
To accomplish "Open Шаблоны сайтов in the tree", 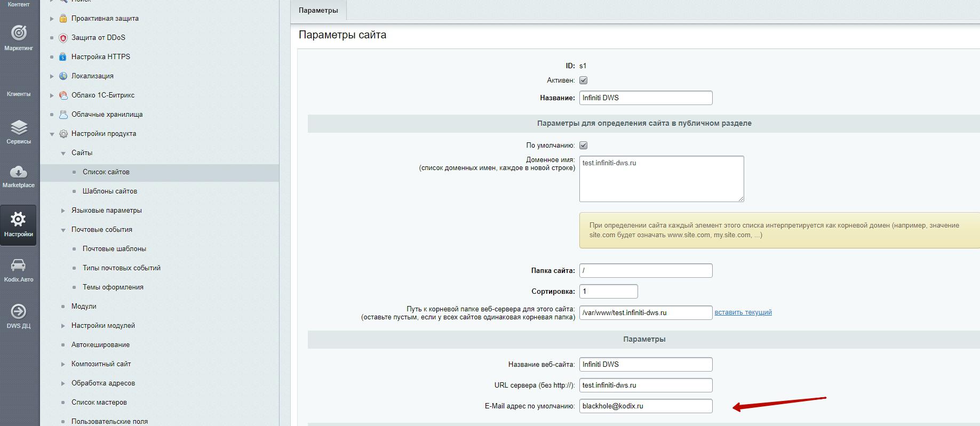I will [110, 191].
